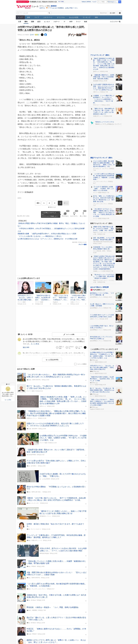138x644 pixels.
Task: Open マイページ link
Action: 103,13
